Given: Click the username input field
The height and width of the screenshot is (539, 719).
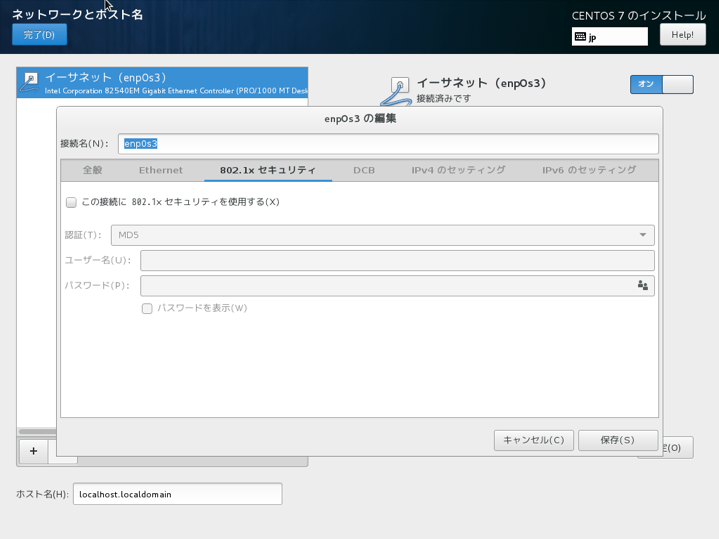Looking at the screenshot, I should point(397,261).
